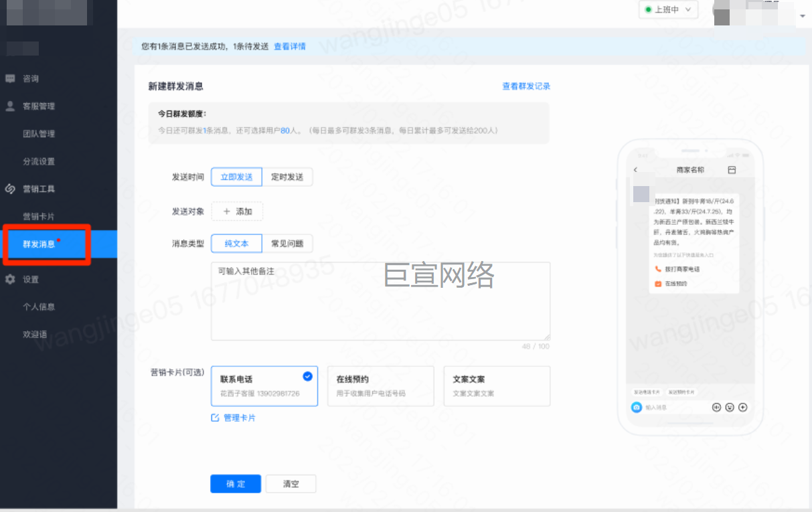The width and height of the screenshot is (812, 512).
Task: Open the 查看群发记录 link
Action: (526, 86)
